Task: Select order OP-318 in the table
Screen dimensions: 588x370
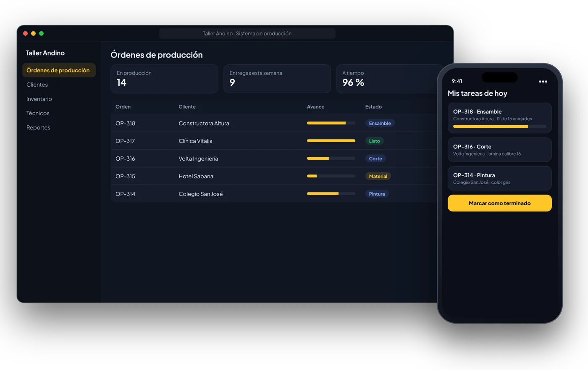Action: pos(125,123)
